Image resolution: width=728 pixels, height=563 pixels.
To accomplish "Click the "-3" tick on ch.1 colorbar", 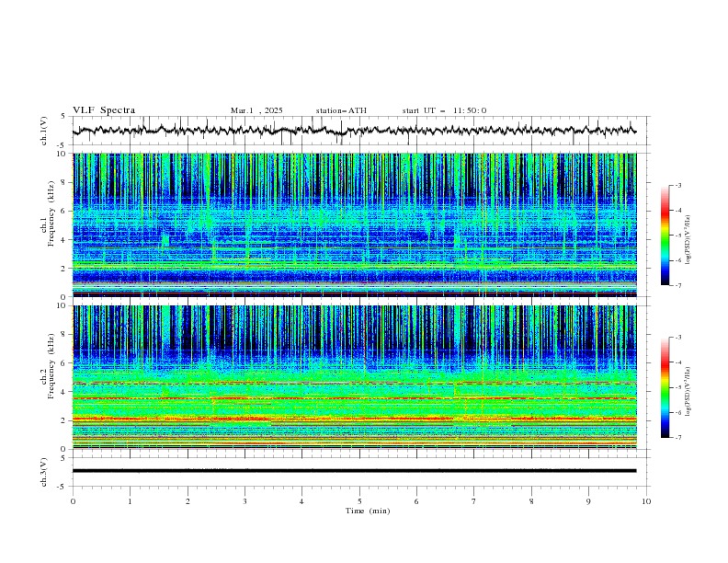I will click(x=677, y=185).
